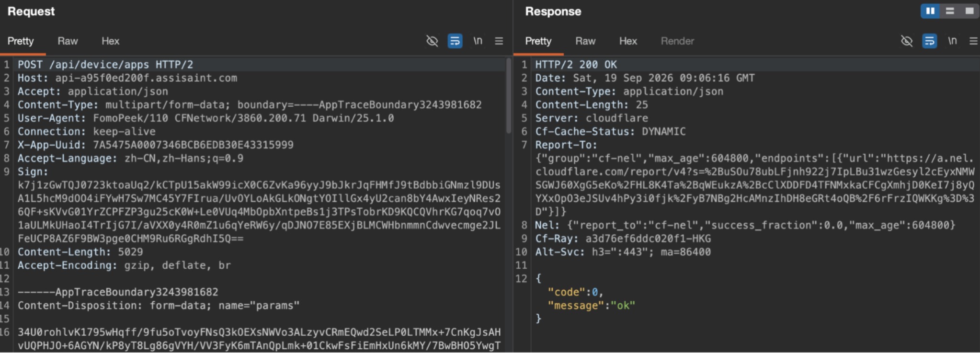Hide non-printable characters in Response panel
980x353 pixels.
[907, 41]
